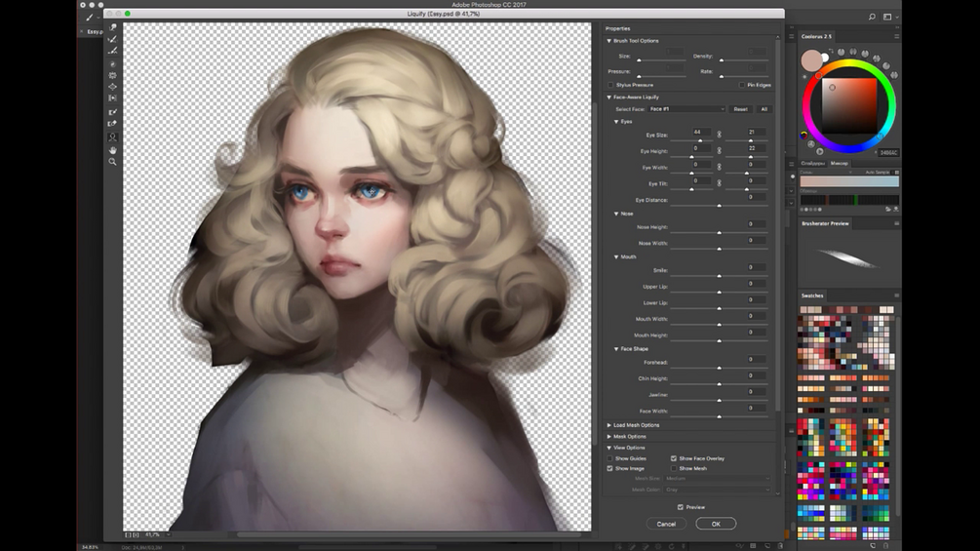This screenshot has width=980, height=551.
Task: Click the Jawline slider
Action: (719, 400)
